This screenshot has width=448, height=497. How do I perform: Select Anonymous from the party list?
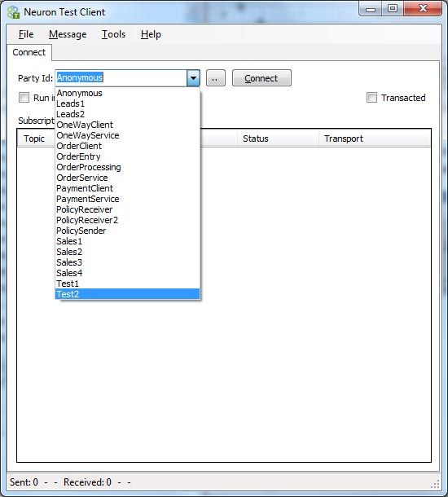pyautogui.click(x=127, y=93)
